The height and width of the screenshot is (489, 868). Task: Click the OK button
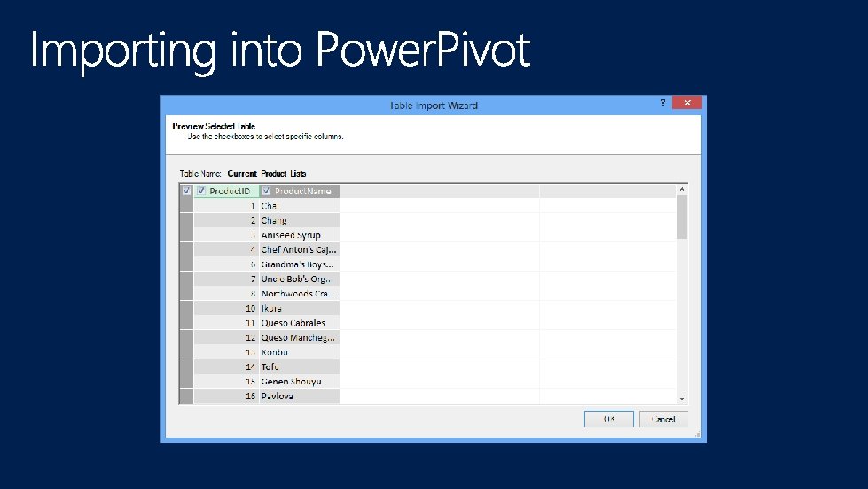609,419
